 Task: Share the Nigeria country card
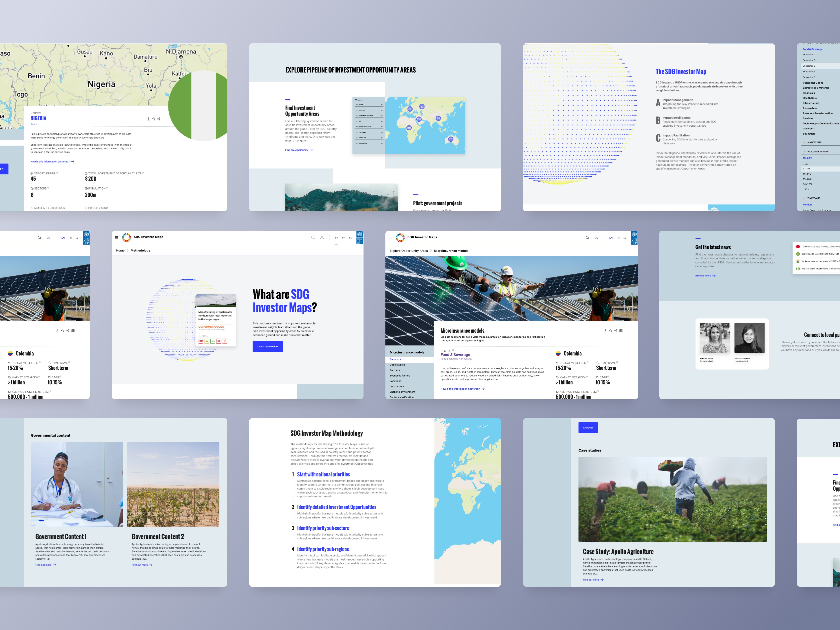tap(159, 119)
